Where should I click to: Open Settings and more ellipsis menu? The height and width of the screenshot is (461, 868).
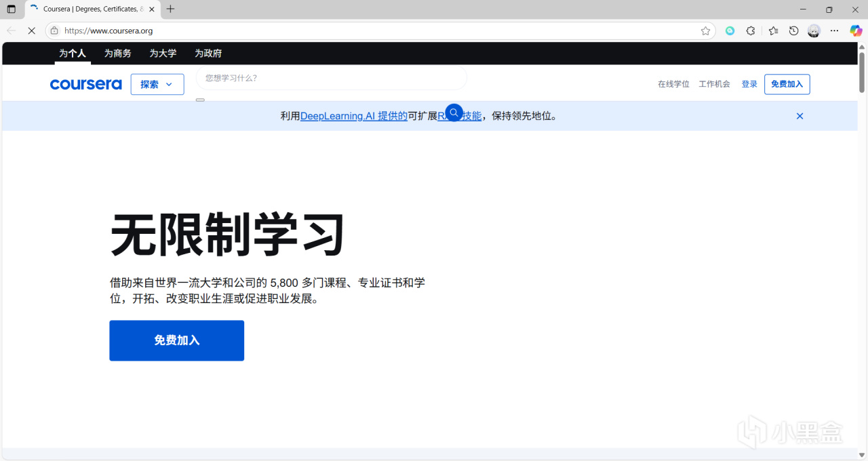coord(835,31)
